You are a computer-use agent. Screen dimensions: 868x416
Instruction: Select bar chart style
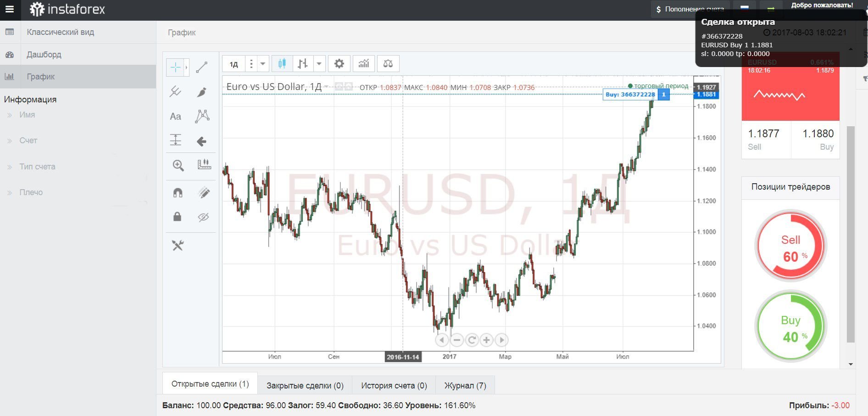point(303,64)
